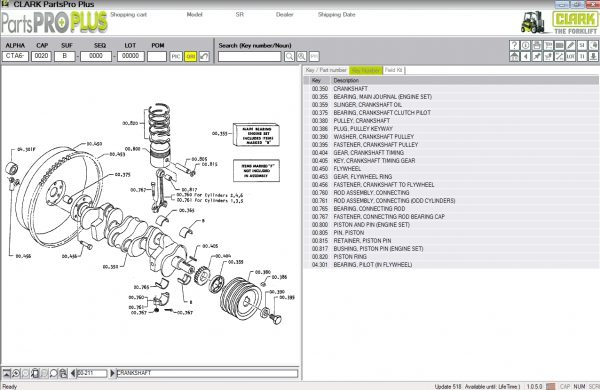The image size is (600, 390).
Task: Click the yellow GRI button
Action: [x=191, y=57]
